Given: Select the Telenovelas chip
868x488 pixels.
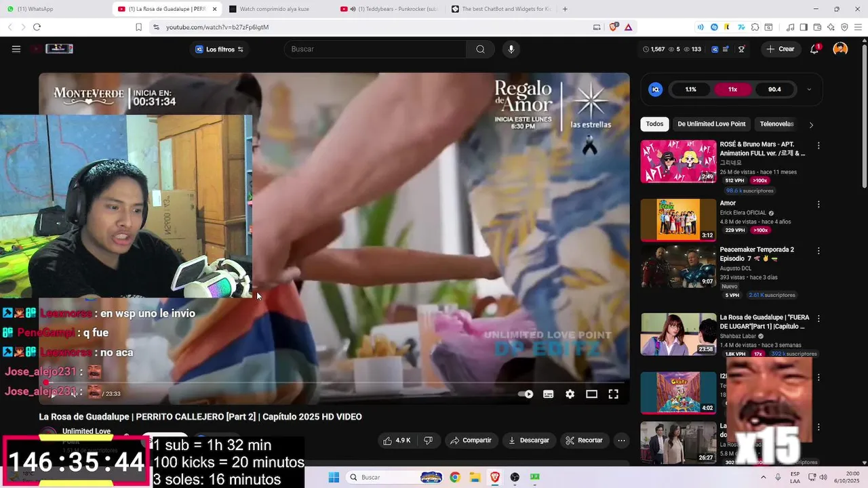Looking at the screenshot, I should (x=776, y=124).
